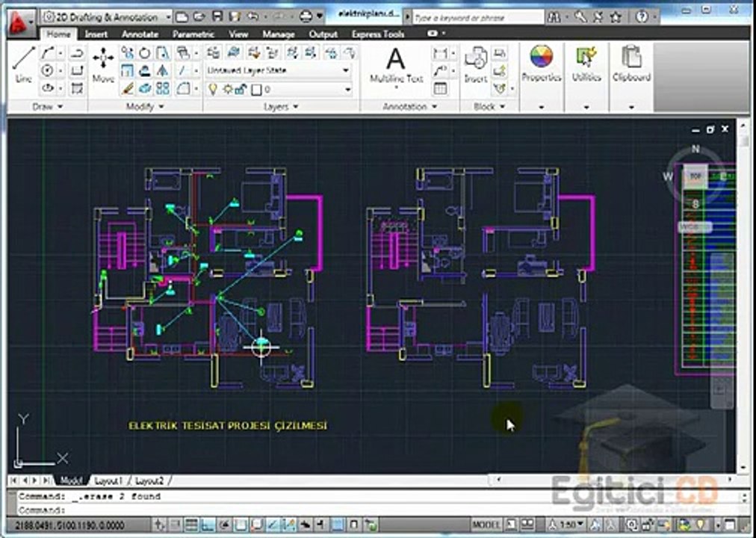Screen dimensions: 756x538
Task: Toggle Grid Display in status bar
Action: [x=191, y=525]
